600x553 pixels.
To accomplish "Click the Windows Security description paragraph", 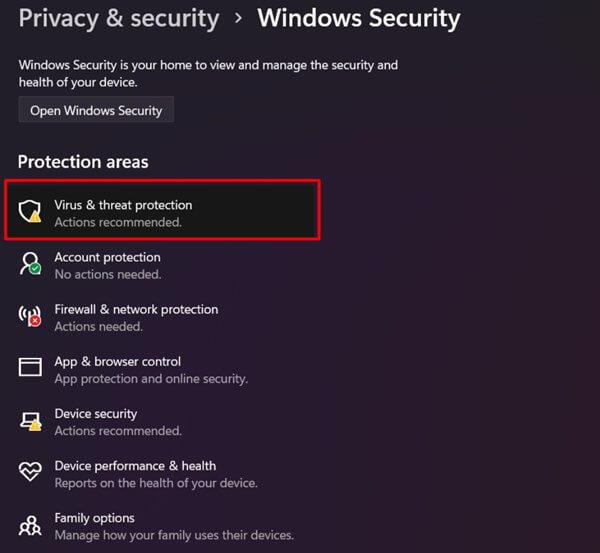I will click(208, 73).
